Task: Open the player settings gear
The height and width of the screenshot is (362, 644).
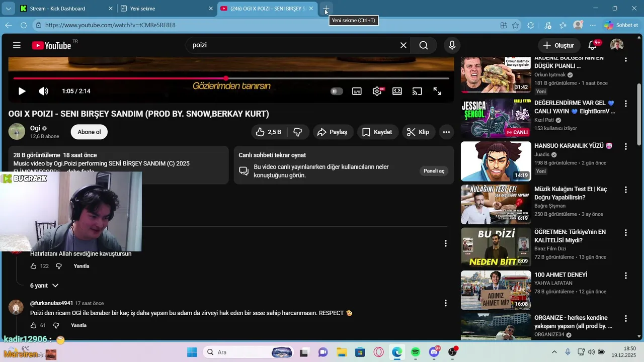Action: 377,91
